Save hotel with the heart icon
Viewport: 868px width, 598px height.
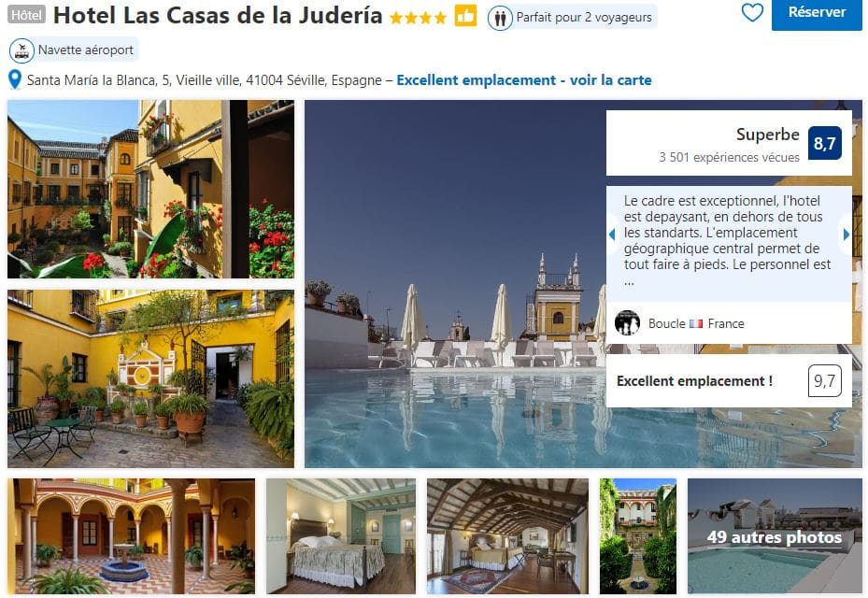point(752,12)
